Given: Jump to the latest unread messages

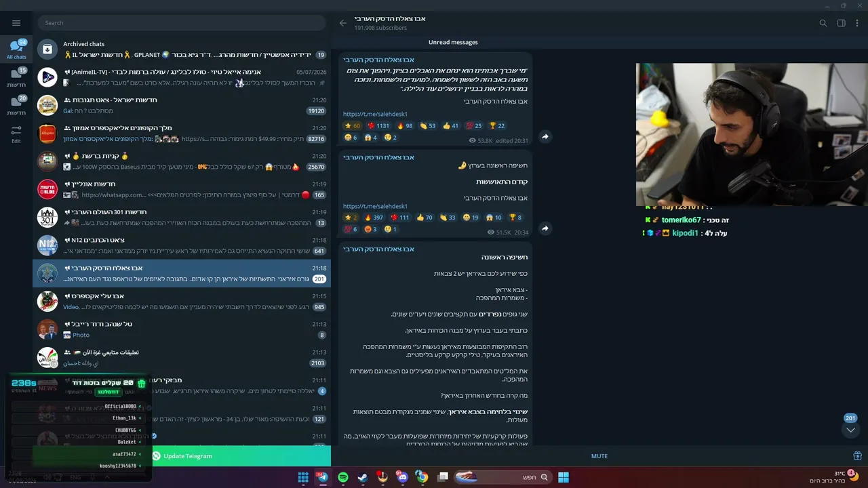Looking at the screenshot, I should (x=850, y=430).
